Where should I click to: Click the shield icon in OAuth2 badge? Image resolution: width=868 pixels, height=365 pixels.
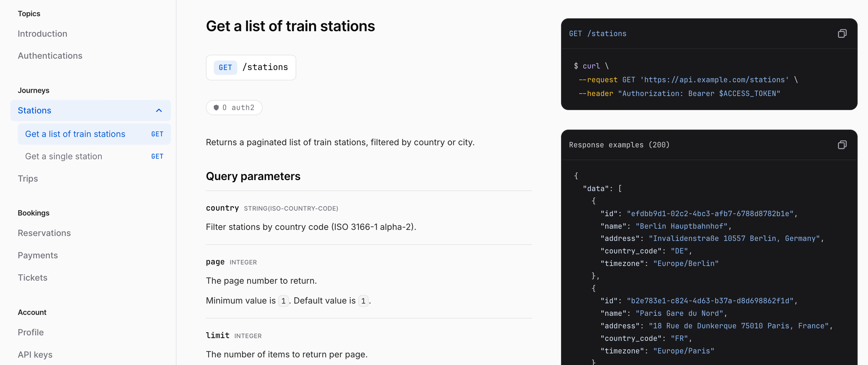(216, 108)
